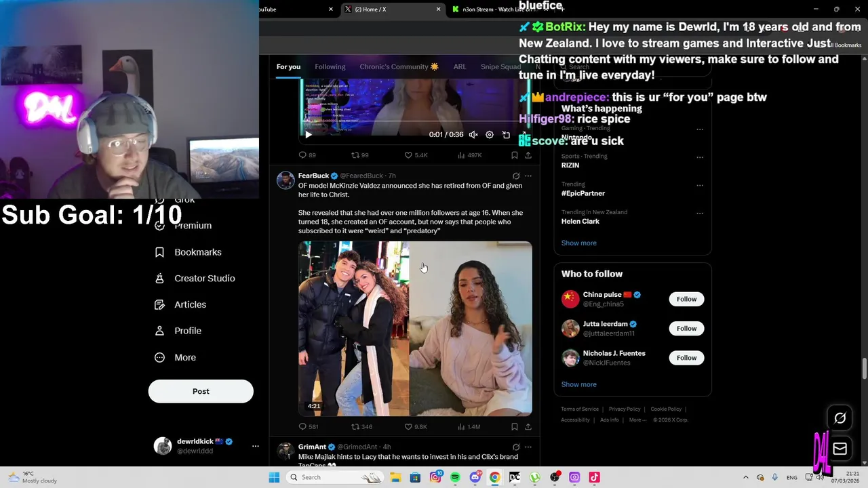Image resolution: width=868 pixels, height=488 pixels.
Task: Bookmark the post with 497K views
Action: click(515, 155)
